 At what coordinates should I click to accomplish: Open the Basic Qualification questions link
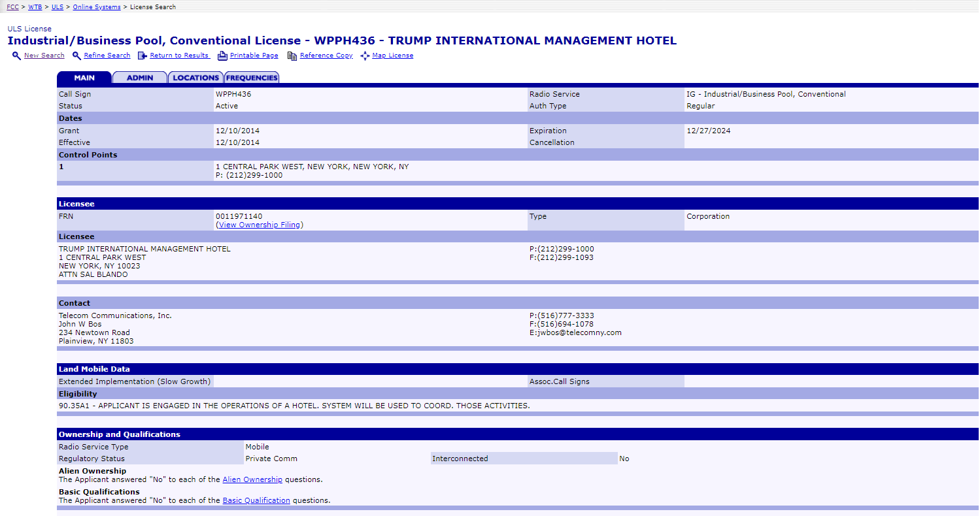[256, 500]
